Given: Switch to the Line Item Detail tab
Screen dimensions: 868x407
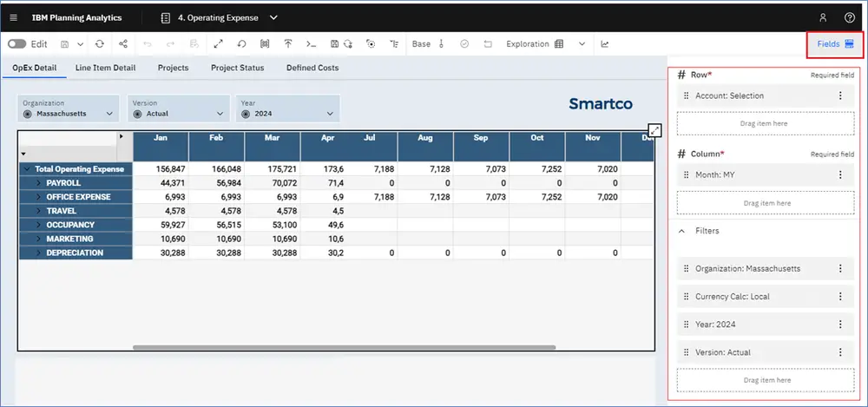Looking at the screenshot, I should click(x=105, y=68).
